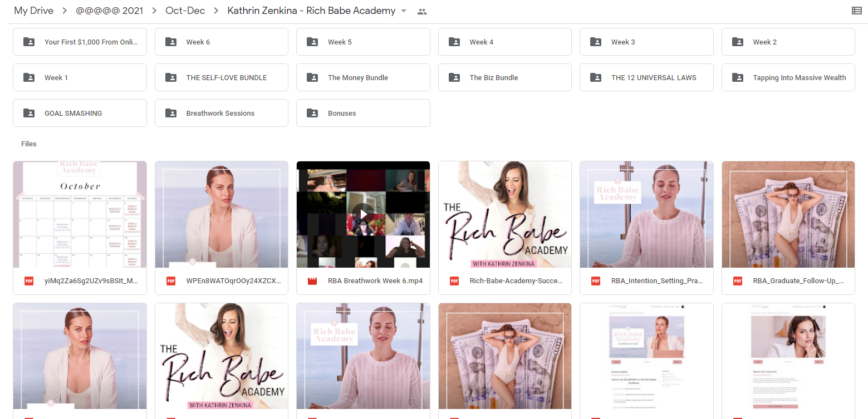The width and height of the screenshot is (868, 419).
Task: Click PDF icon of yiMq2Za6Sg2UZv9sBSIt file
Action: (x=29, y=281)
